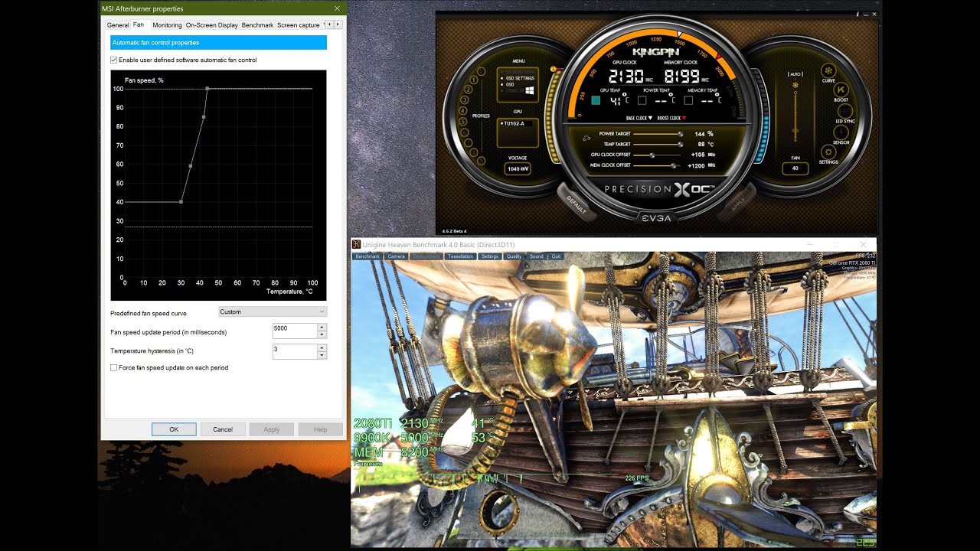
Task: Click the Base Clock white triangle marker
Action: point(650,118)
